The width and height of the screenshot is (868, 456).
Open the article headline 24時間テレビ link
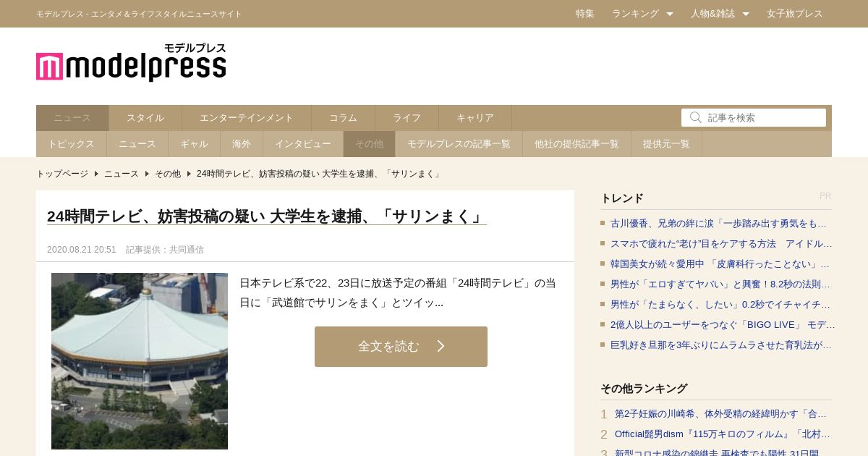[267, 216]
